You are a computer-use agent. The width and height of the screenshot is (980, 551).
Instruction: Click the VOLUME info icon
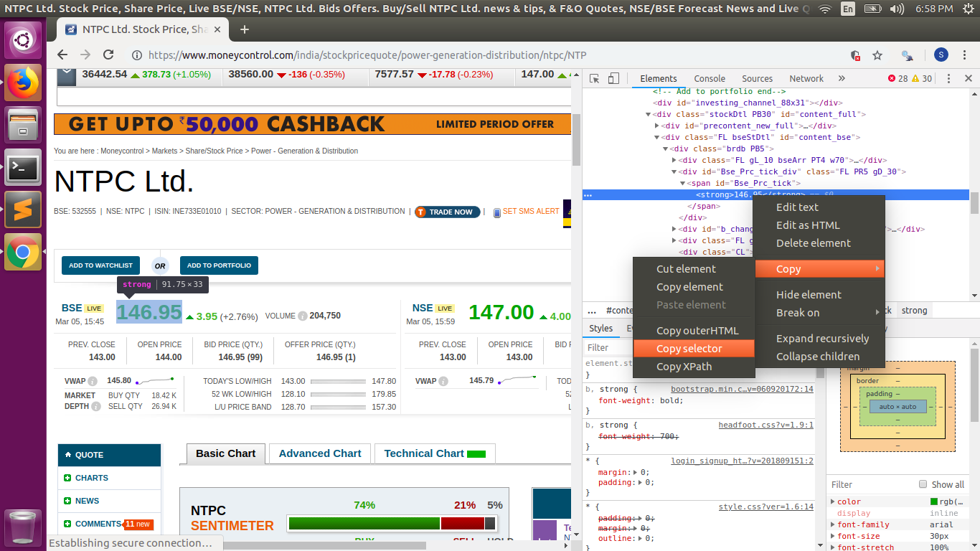click(303, 316)
